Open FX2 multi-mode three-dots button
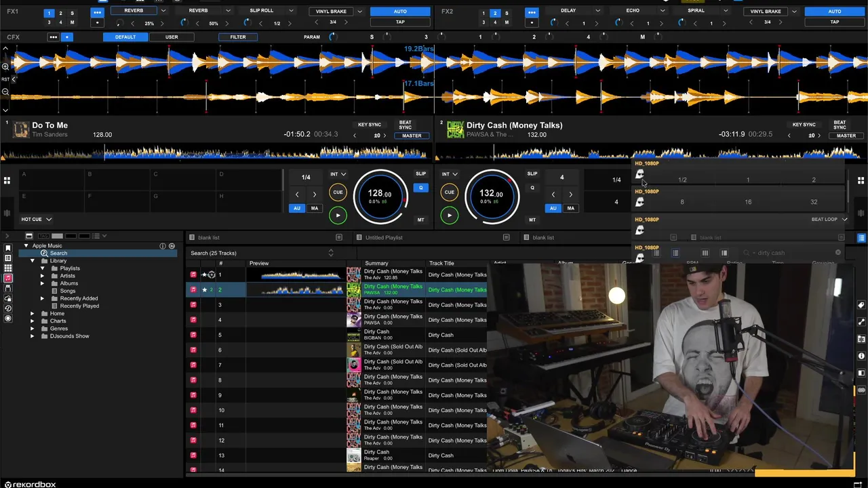 point(532,12)
